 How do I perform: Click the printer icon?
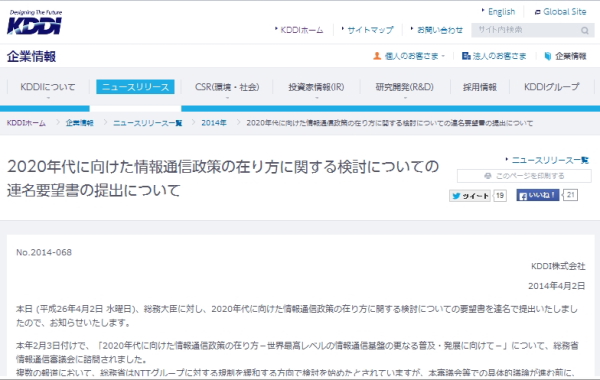[488, 176]
